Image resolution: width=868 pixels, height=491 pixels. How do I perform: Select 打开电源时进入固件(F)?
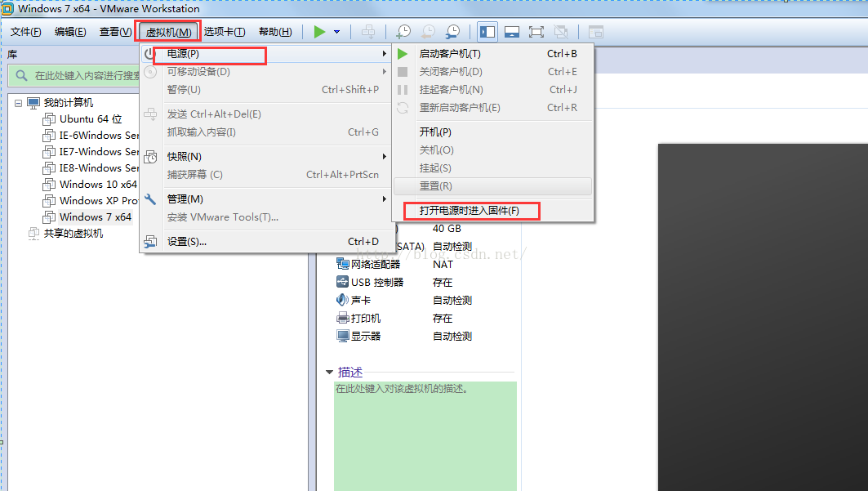492,210
